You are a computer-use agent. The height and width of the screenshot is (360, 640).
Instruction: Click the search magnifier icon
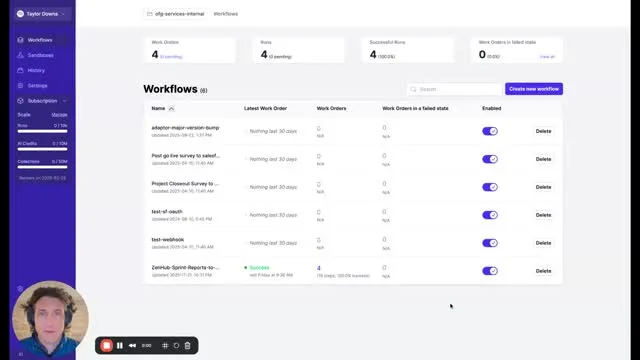point(413,89)
